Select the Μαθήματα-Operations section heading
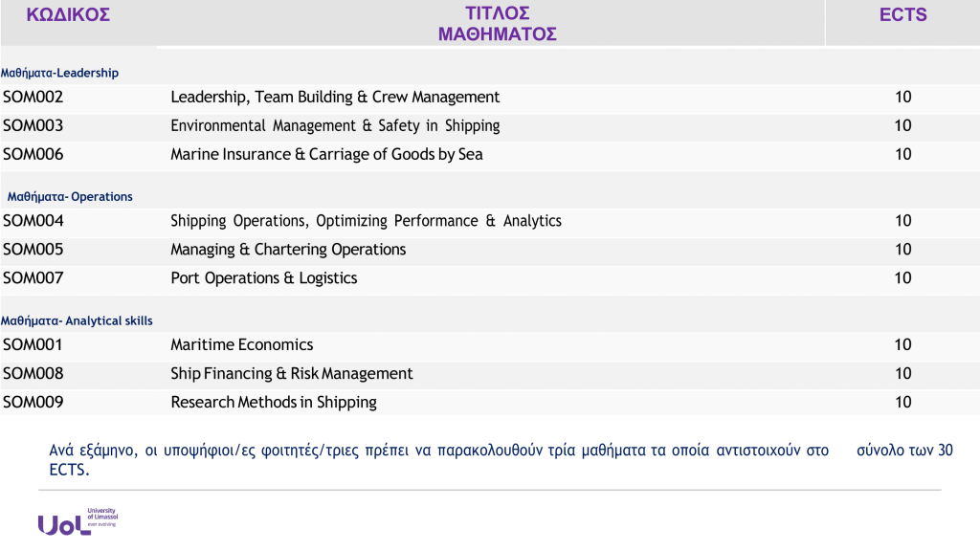 click(x=70, y=196)
